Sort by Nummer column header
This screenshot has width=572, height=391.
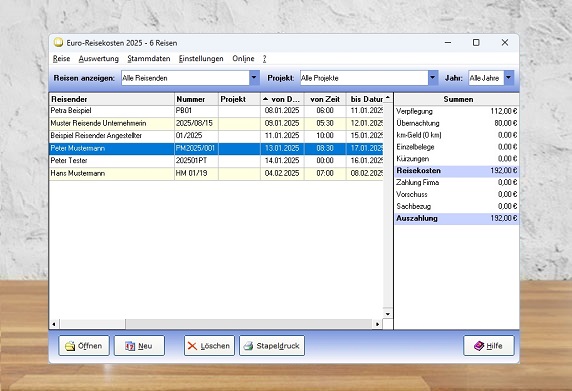click(196, 99)
